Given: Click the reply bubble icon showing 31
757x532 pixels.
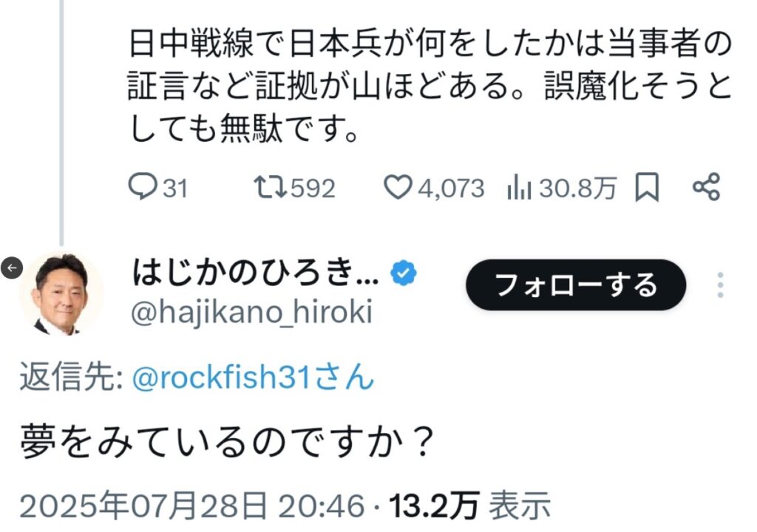Looking at the screenshot, I should 143,186.
